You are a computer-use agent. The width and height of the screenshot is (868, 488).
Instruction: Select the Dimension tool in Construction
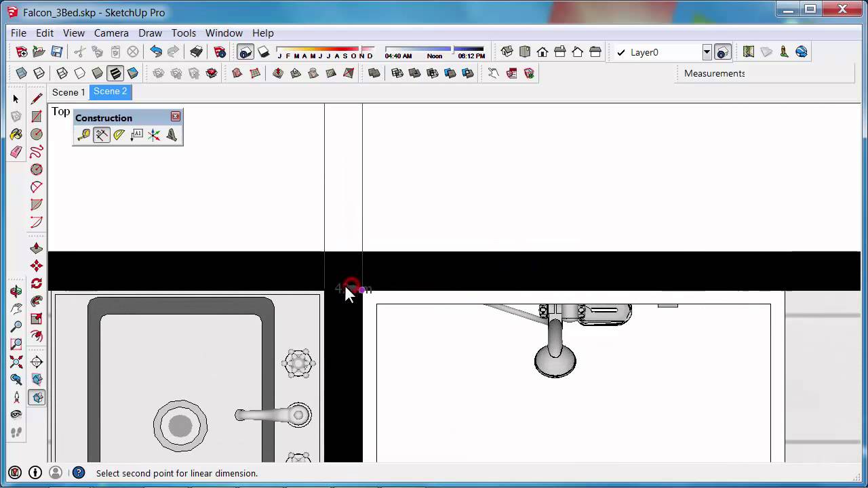tap(101, 135)
